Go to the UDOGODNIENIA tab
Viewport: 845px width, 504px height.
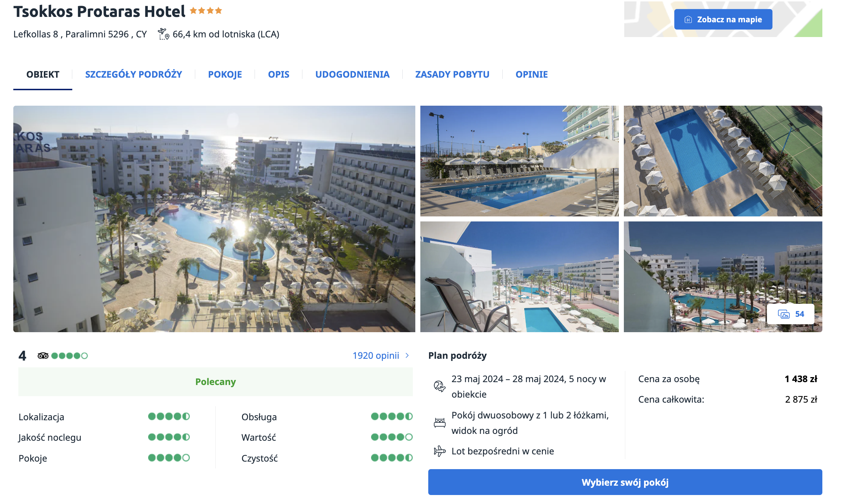pyautogui.click(x=352, y=74)
